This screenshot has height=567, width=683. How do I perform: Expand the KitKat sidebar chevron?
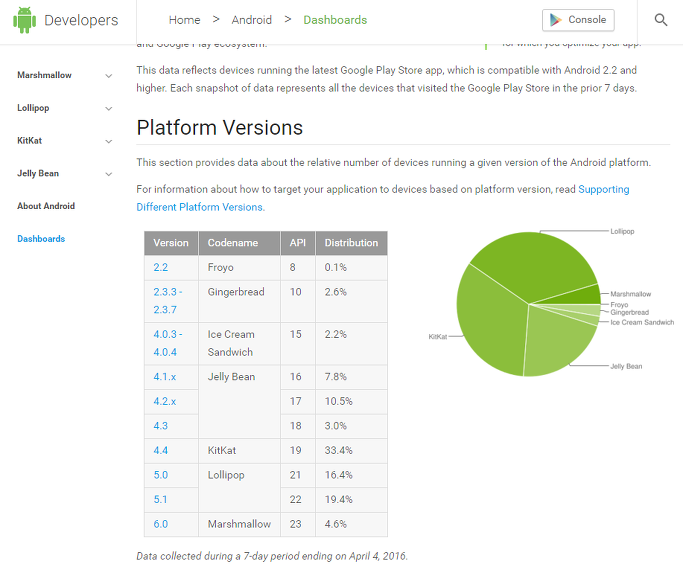pyautogui.click(x=109, y=141)
